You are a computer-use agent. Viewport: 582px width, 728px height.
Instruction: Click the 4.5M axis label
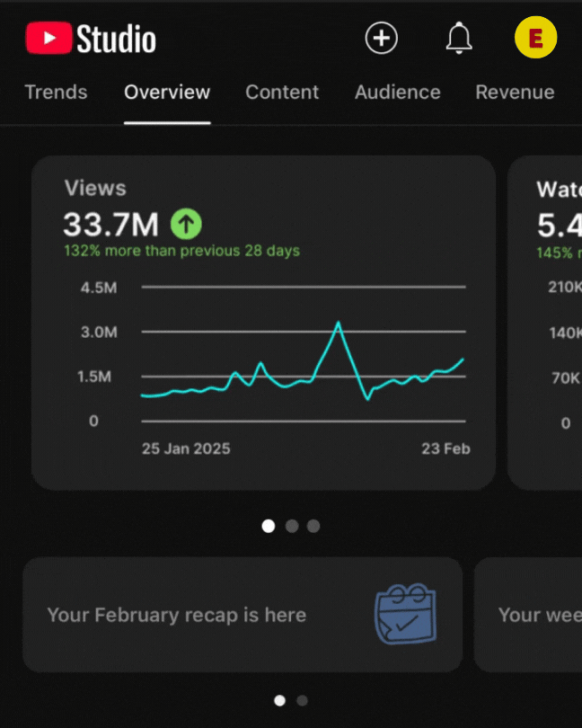pyautogui.click(x=99, y=288)
